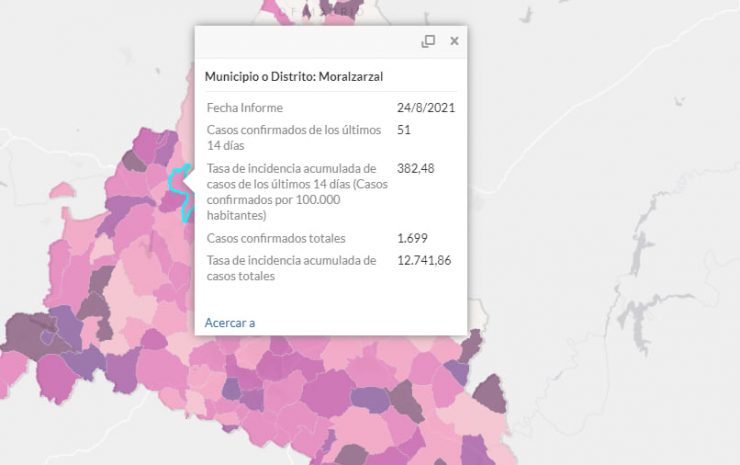Screen dimensions: 740x465
Task: Click the total confirmed cases value 1.699
Action: tap(412, 238)
